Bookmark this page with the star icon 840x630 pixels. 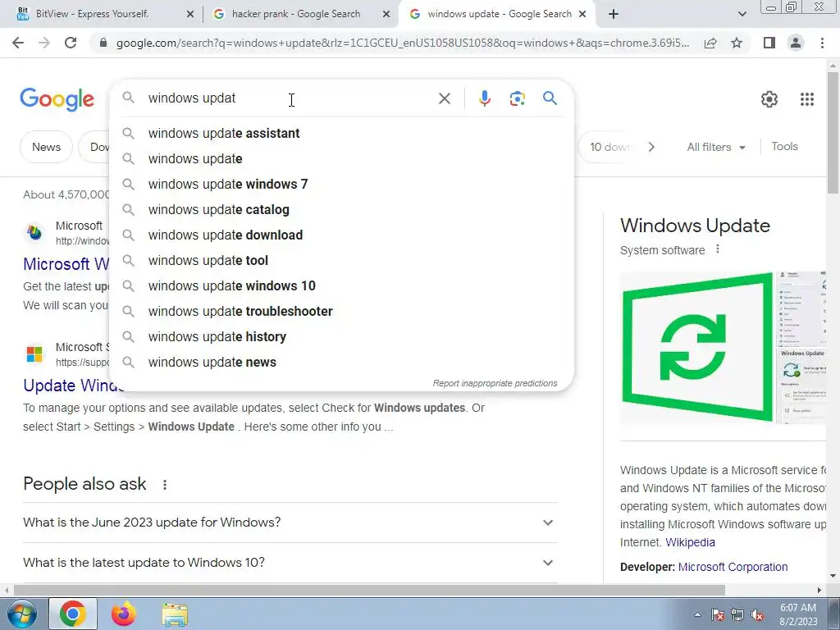click(737, 43)
